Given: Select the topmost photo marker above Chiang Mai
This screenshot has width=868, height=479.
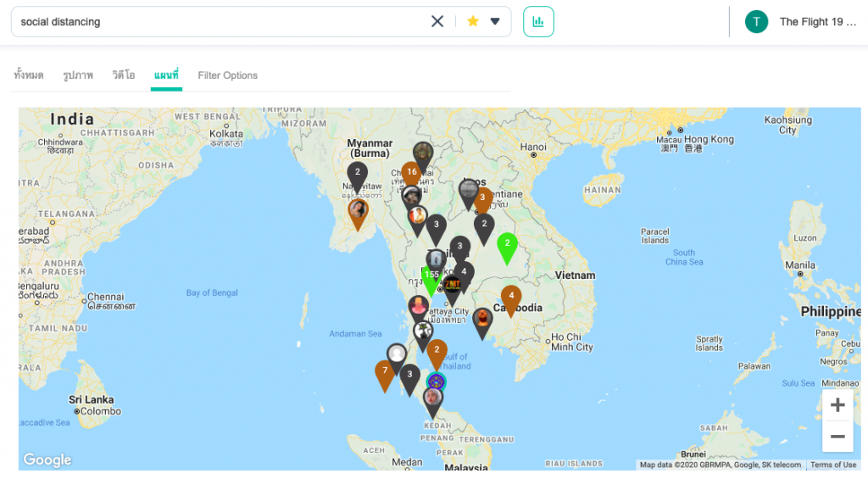Looking at the screenshot, I should [423, 155].
